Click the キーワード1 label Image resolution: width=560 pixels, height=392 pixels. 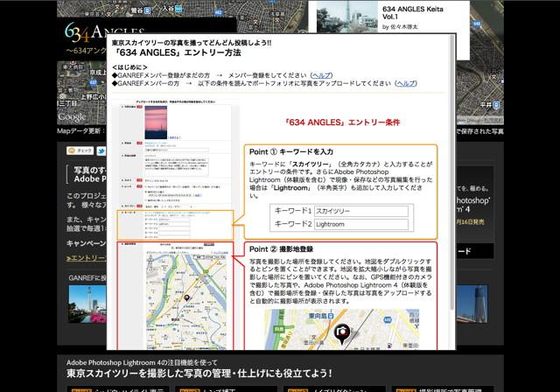tap(293, 211)
